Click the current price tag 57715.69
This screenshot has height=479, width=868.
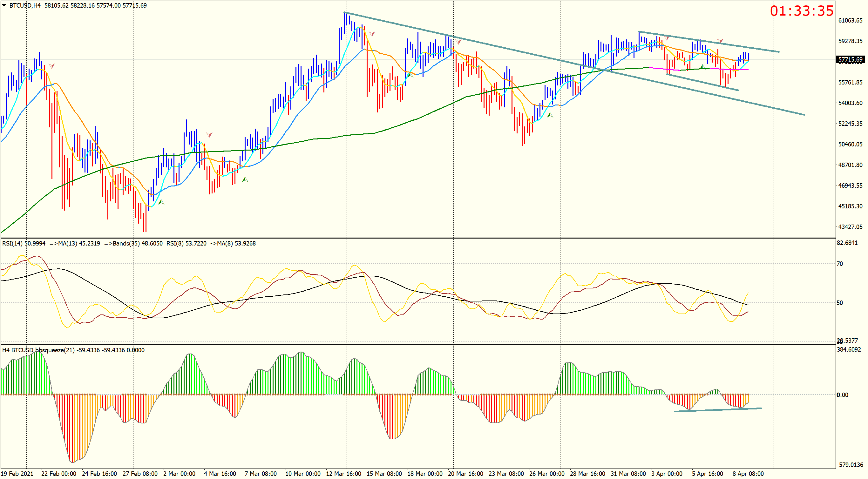[x=850, y=60]
